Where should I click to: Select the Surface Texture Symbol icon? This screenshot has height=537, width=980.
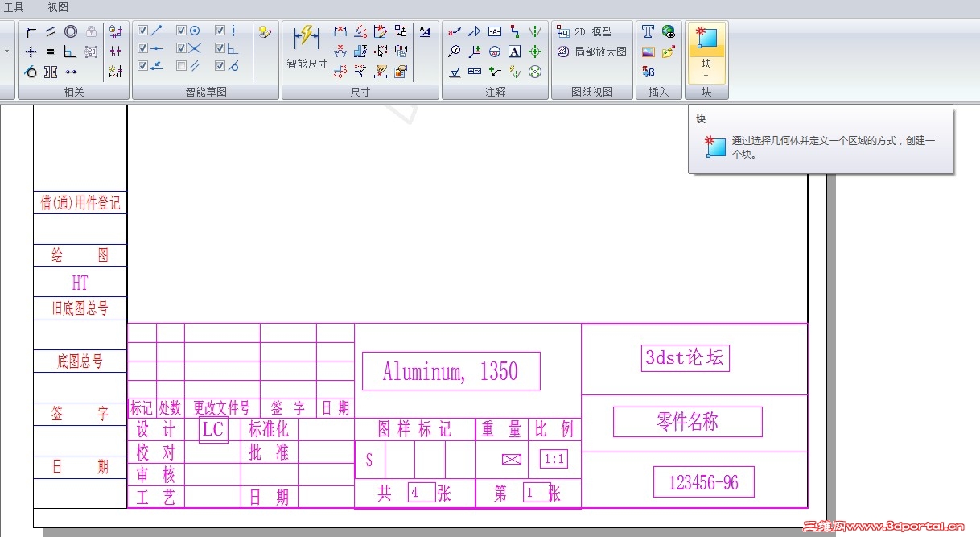(x=455, y=72)
